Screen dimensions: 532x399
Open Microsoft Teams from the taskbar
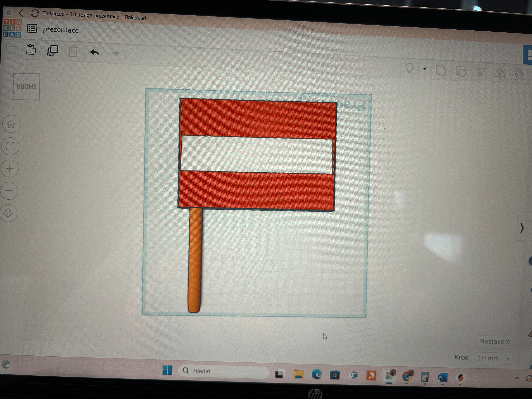coord(353,375)
